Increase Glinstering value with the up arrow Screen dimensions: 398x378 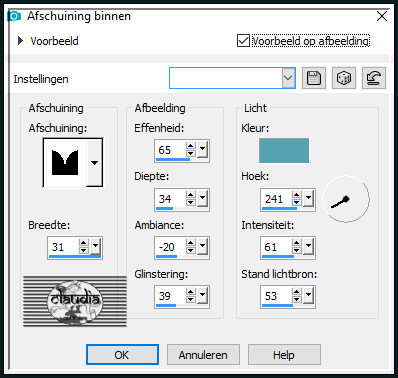point(191,291)
